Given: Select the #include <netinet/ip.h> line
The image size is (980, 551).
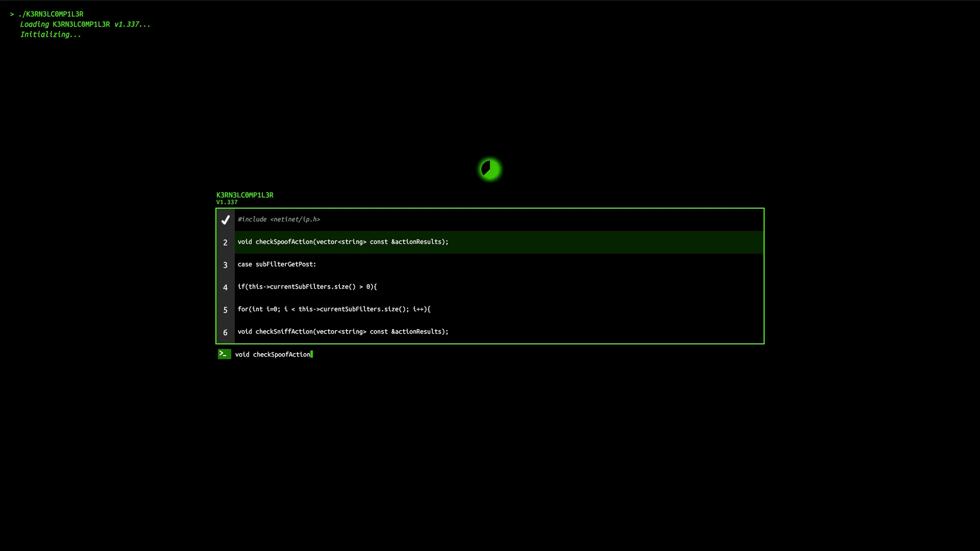Looking at the screenshot, I should coord(279,219).
